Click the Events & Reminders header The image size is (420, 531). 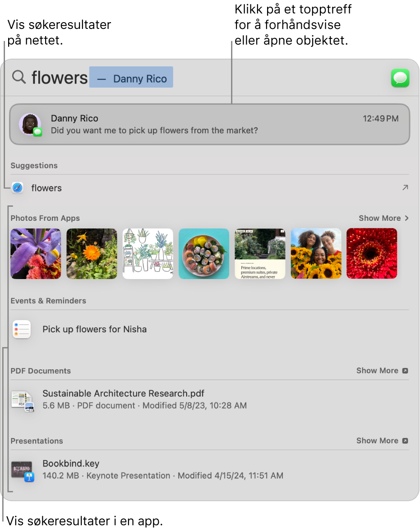[48, 301]
